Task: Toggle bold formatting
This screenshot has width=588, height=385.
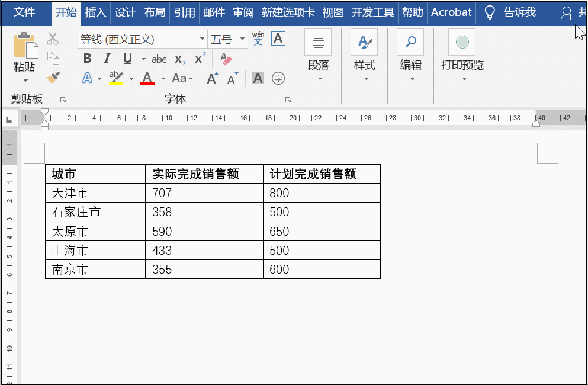Action: click(x=88, y=59)
